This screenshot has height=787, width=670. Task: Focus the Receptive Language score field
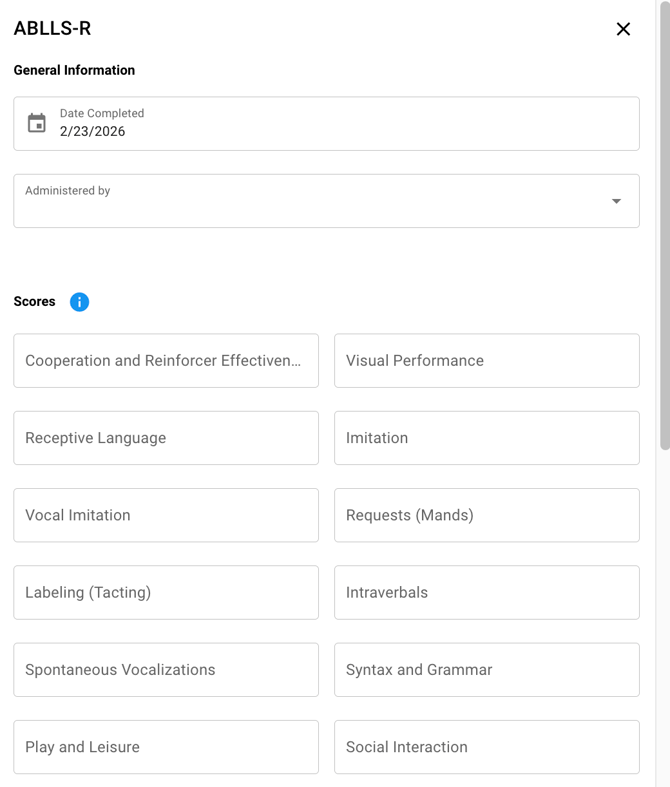coord(166,438)
